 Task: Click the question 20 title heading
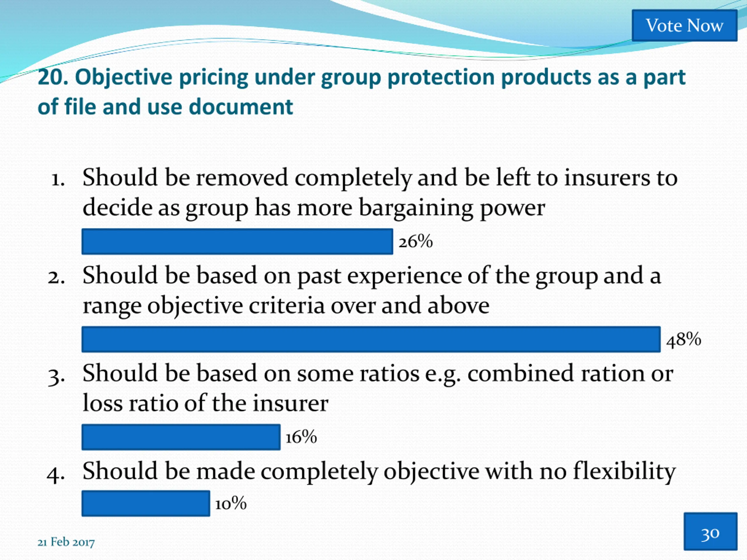362,92
